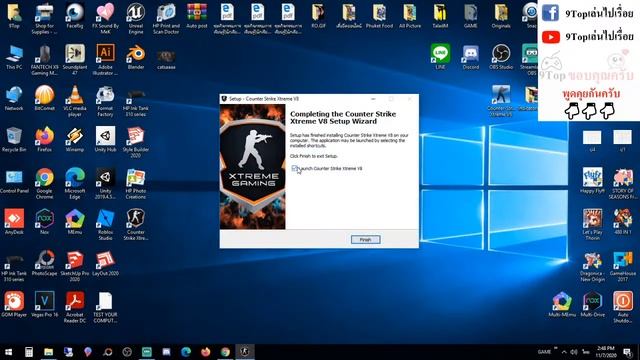Image resolution: width=640 pixels, height=360 pixels.
Task: Select Acrobat Reader DC desktop icon
Action: [75, 307]
